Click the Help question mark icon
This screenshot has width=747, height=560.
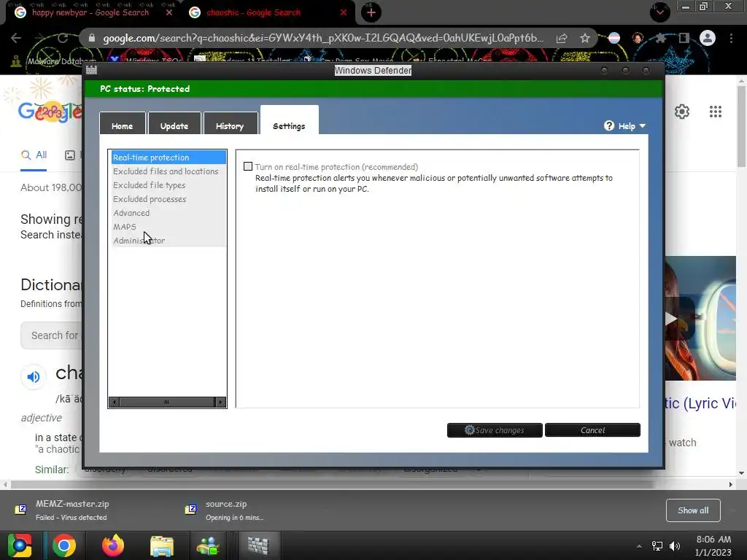(x=609, y=125)
